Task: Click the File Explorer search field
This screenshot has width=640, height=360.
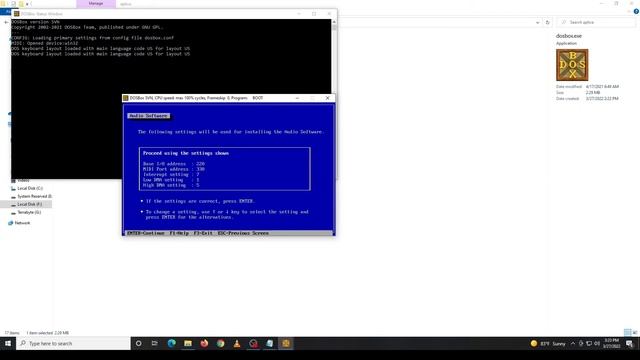Action: (x=597, y=22)
